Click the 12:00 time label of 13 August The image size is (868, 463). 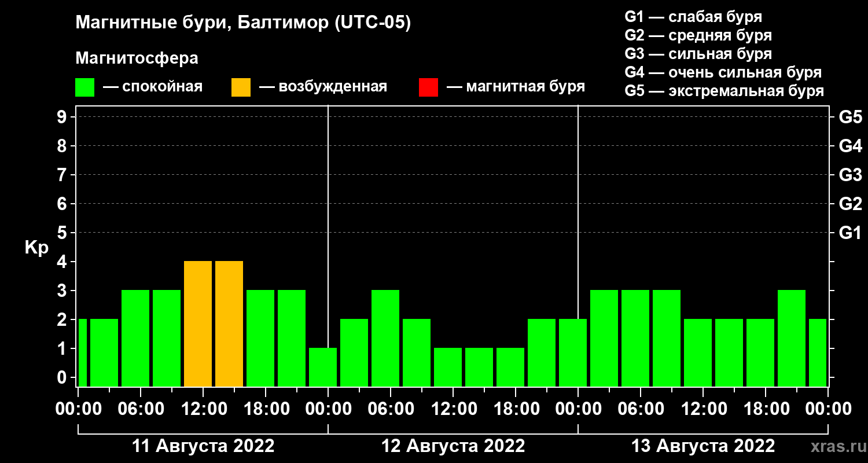703,409
